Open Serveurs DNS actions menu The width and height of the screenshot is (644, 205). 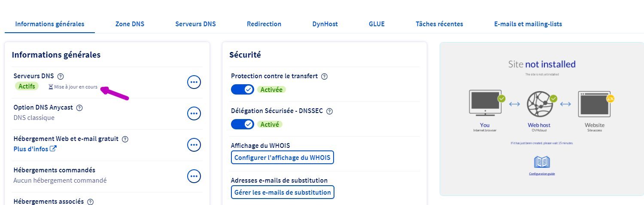click(x=194, y=82)
